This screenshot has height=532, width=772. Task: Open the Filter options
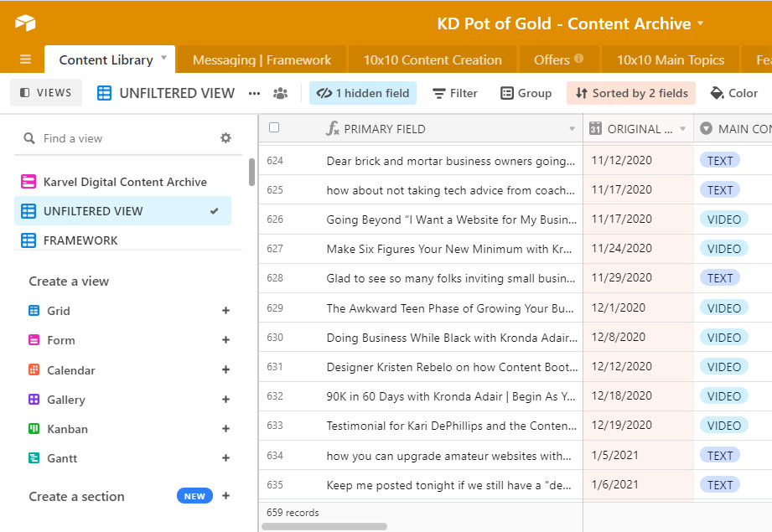(454, 93)
